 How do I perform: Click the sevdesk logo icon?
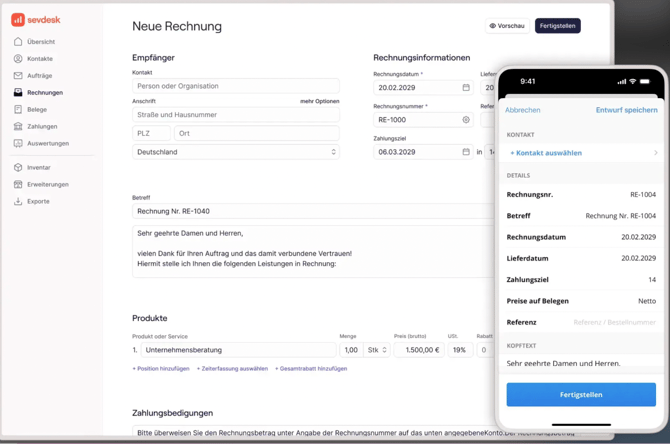18,19
